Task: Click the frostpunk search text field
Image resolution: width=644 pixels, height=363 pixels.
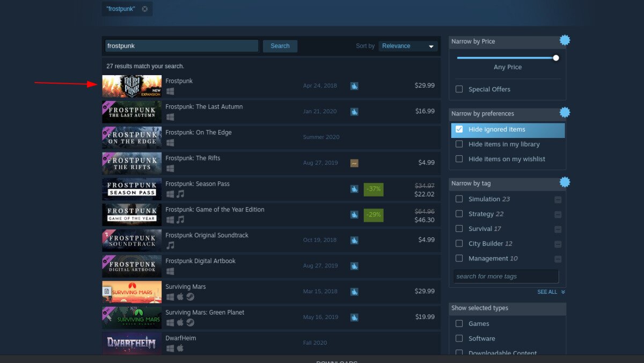Action: coord(181,46)
